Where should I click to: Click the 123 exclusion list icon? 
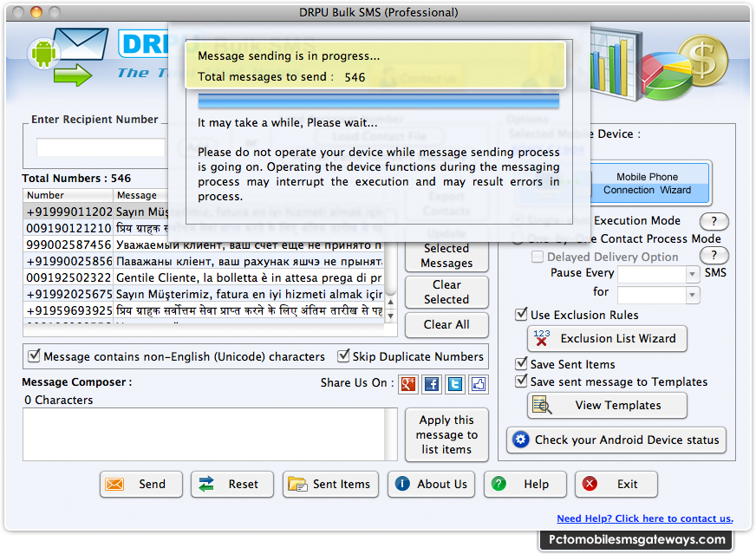click(542, 338)
